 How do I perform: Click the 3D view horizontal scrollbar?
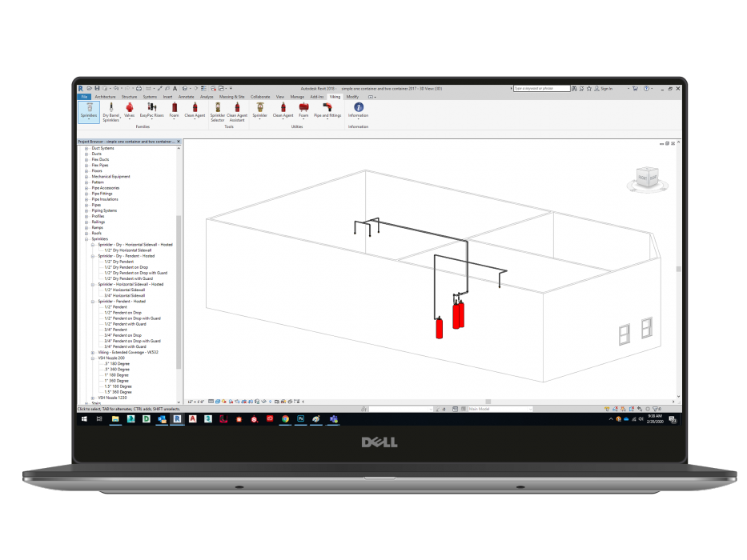[x=488, y=402]
